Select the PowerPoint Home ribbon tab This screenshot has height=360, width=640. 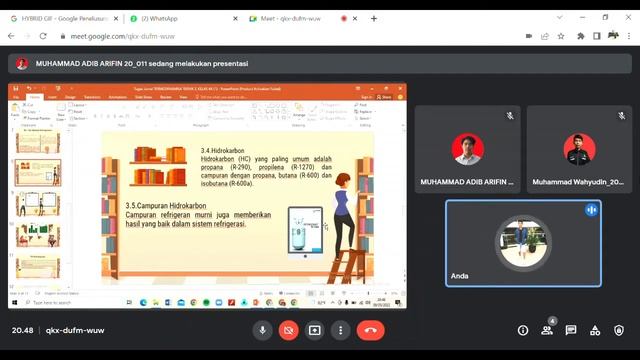(x=35, y=97)
